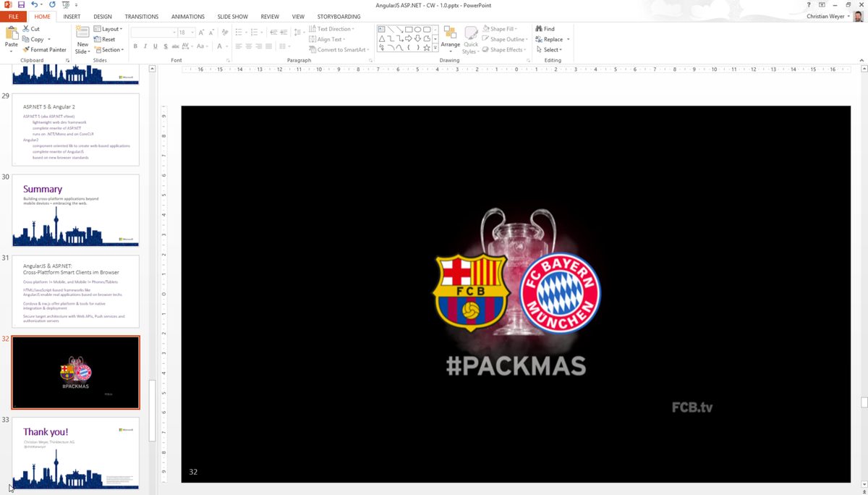
Task: Increase list indent level
Action: (x=284, y=33)
